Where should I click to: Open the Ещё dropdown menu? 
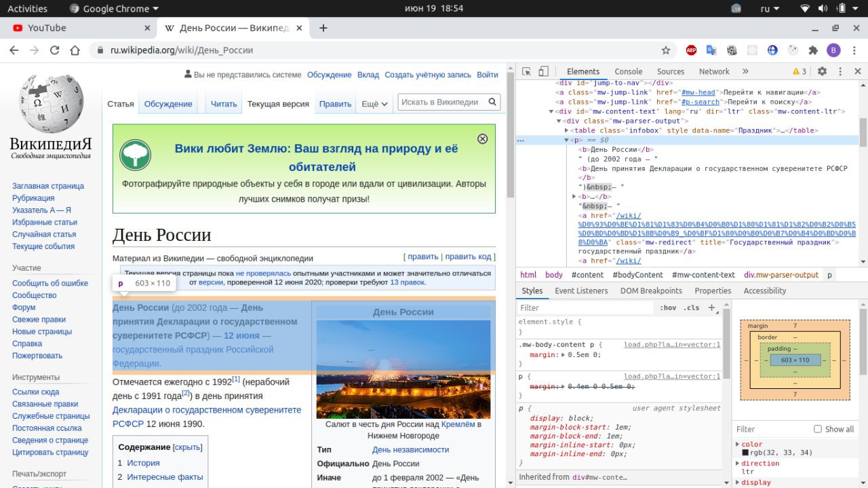pyautogui.click(x=374, y=104)
